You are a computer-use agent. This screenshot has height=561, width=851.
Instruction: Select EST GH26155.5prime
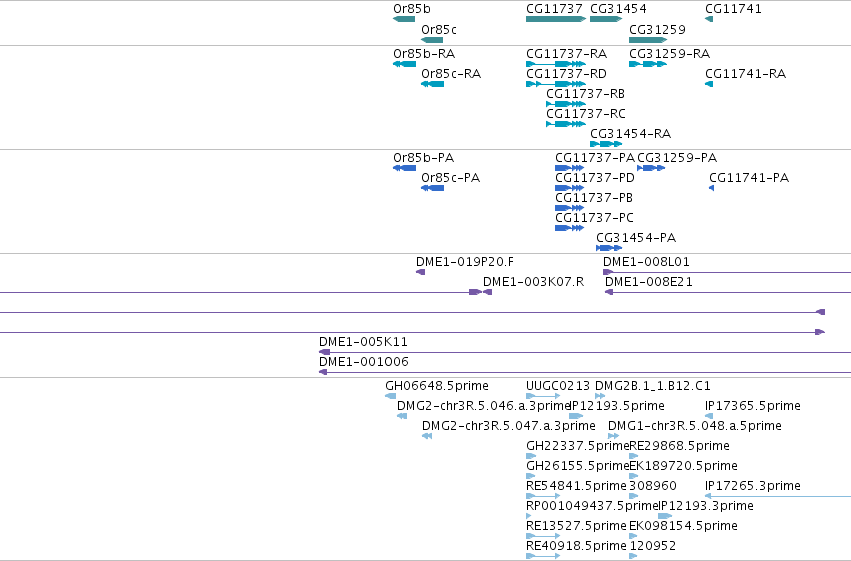pyautogui.click(x=577, y=467)
